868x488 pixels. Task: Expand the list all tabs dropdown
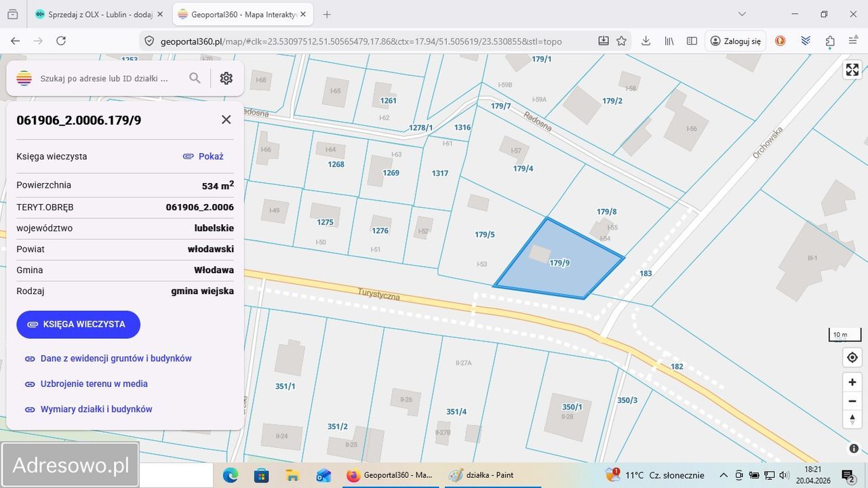coord(742,14)
